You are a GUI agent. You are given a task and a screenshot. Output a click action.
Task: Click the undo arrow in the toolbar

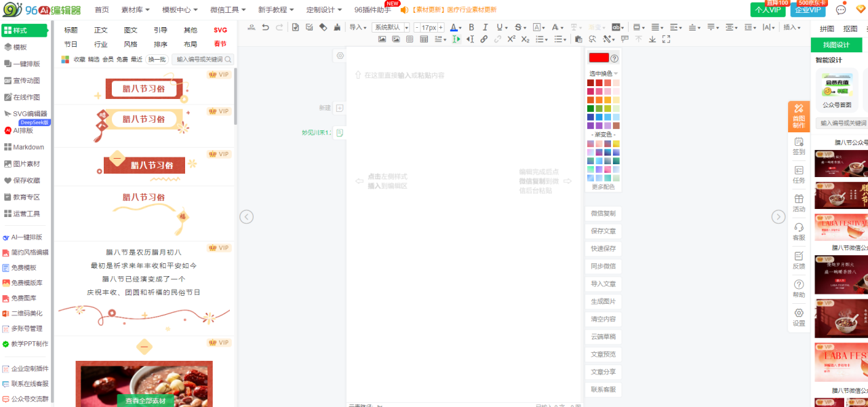coord(265,27)
